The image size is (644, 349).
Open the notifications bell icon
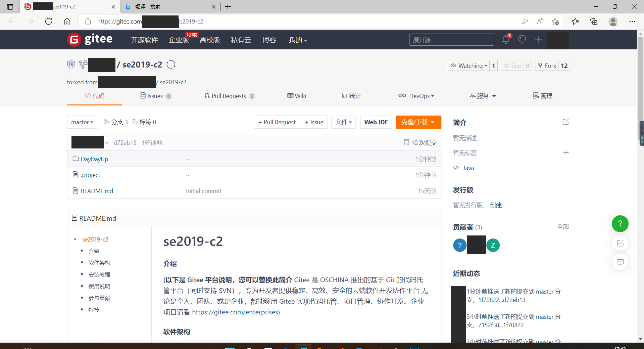(x=506, y=40)
